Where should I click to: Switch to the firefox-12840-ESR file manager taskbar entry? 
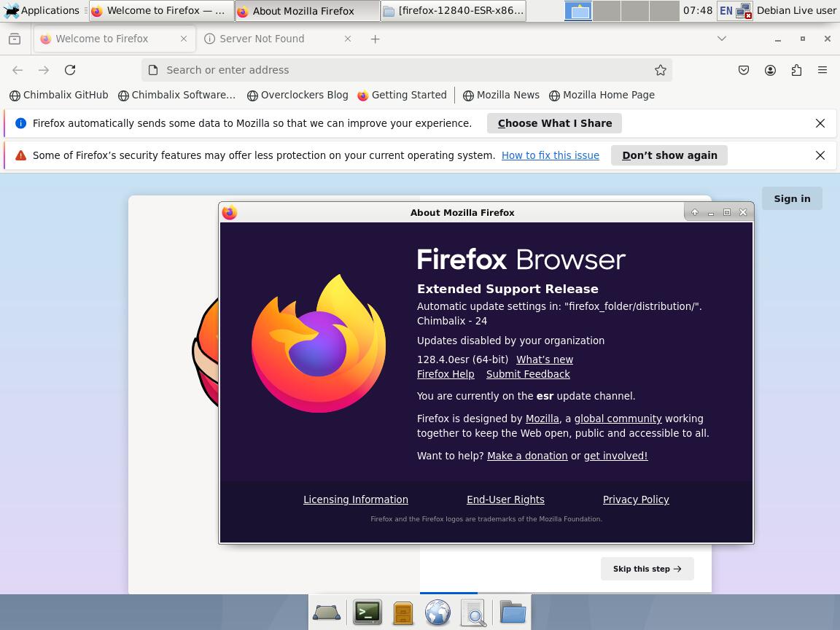(x=454, y=11)
